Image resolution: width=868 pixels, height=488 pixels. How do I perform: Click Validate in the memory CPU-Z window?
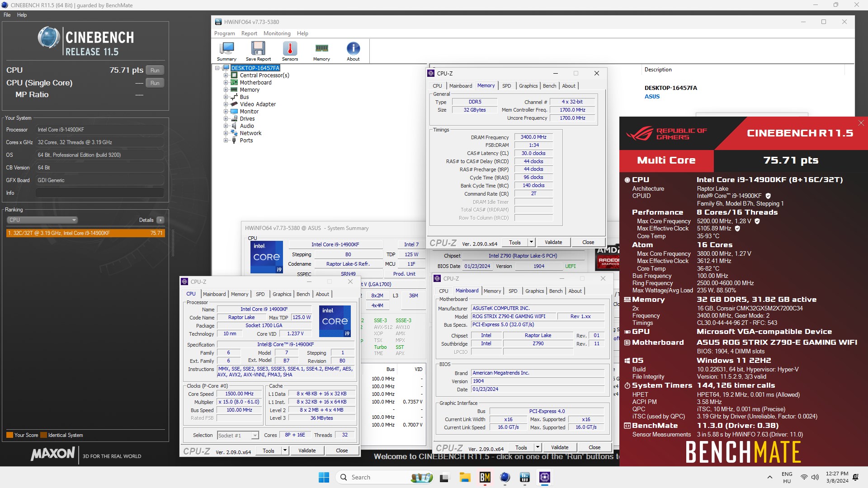[x=553, y=242]
